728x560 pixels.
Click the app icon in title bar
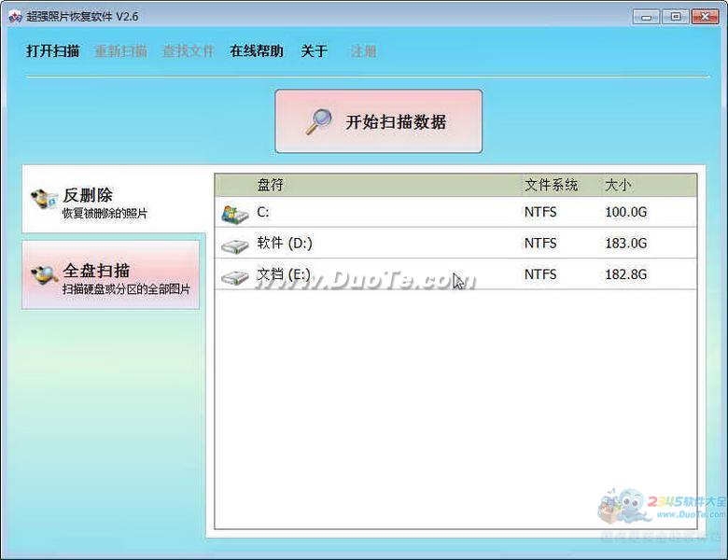pyautogui.click(x=14, y=17)
